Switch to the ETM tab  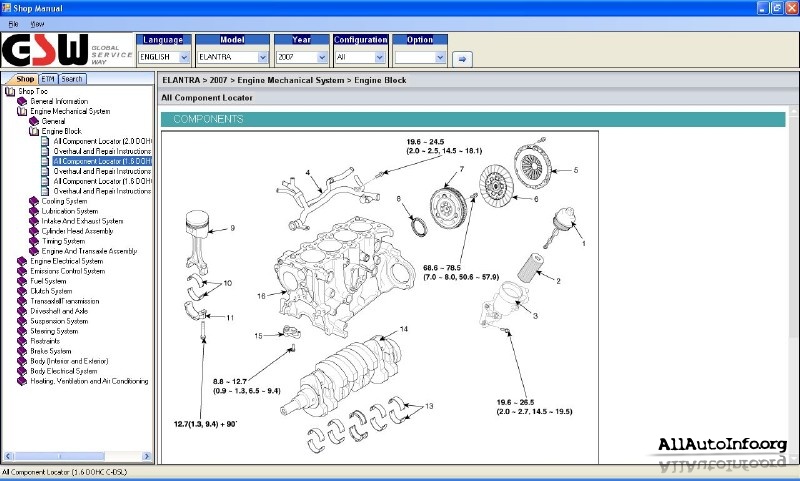(x=48, y=79)
